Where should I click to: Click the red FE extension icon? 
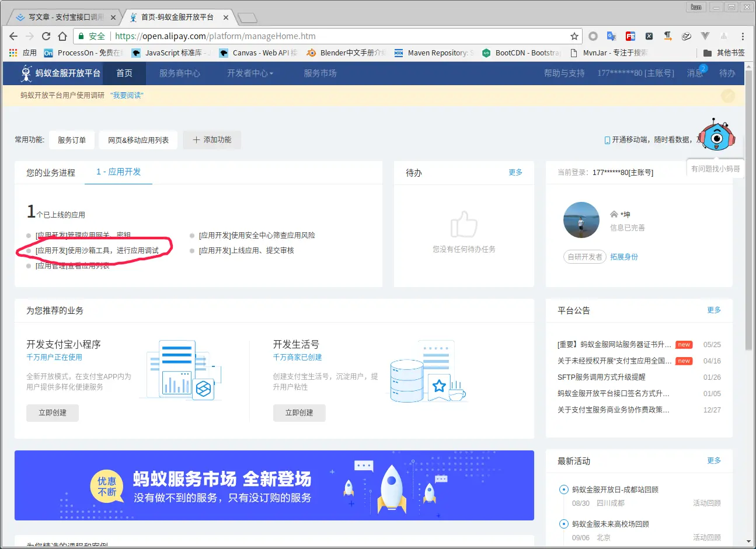pyautogui.click(x=630, y=36)
